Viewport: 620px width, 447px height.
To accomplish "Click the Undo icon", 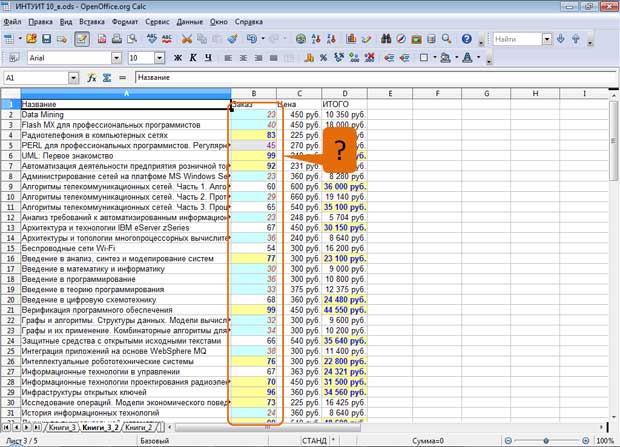I will pyautogui.click(x=252, y=39).
